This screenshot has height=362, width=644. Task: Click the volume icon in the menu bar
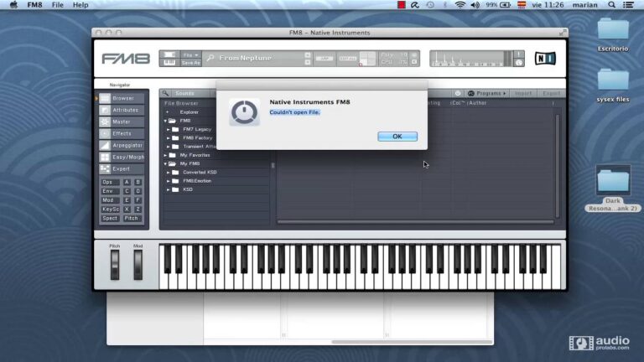(475, 5)
